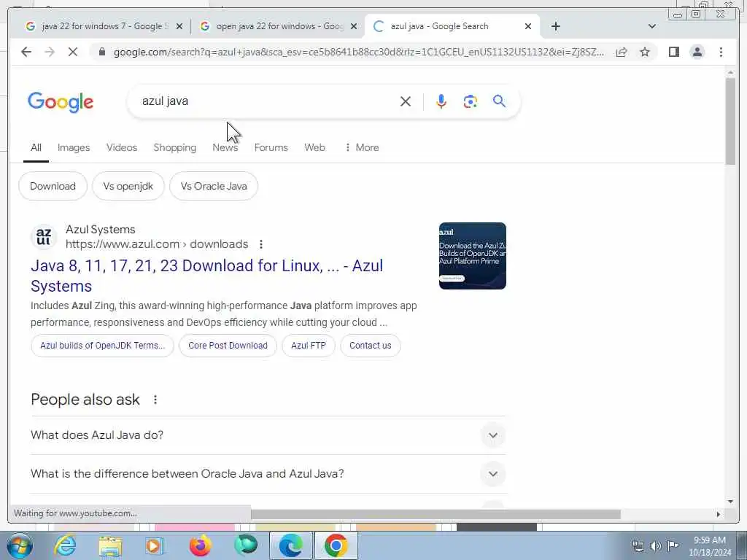Screen dimensions: 747x560
Task: Open more options dots beside azul.com result
Action: click(x=261, y=244)
